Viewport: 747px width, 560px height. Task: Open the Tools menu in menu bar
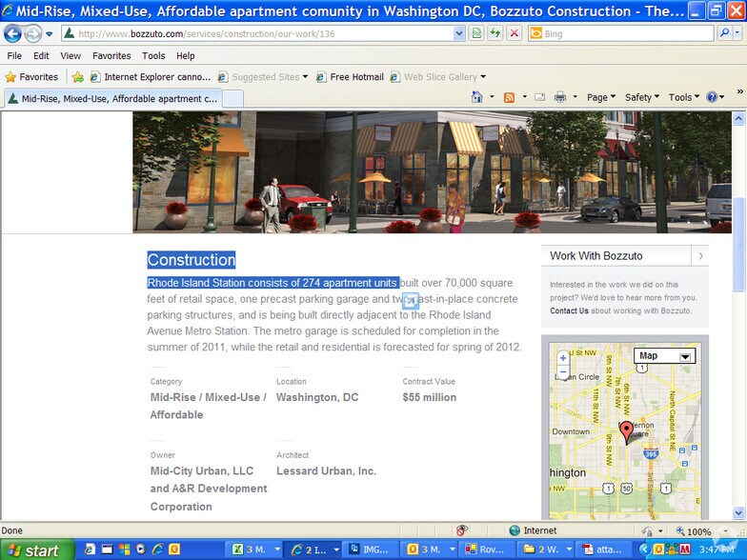[x=153, y=55]
